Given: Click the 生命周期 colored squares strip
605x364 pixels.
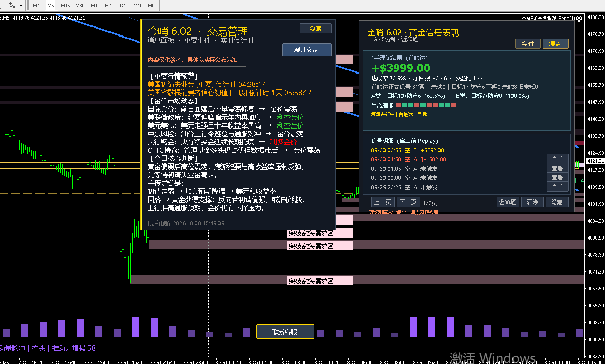Looking at the screenshot, I should point(426,105).
